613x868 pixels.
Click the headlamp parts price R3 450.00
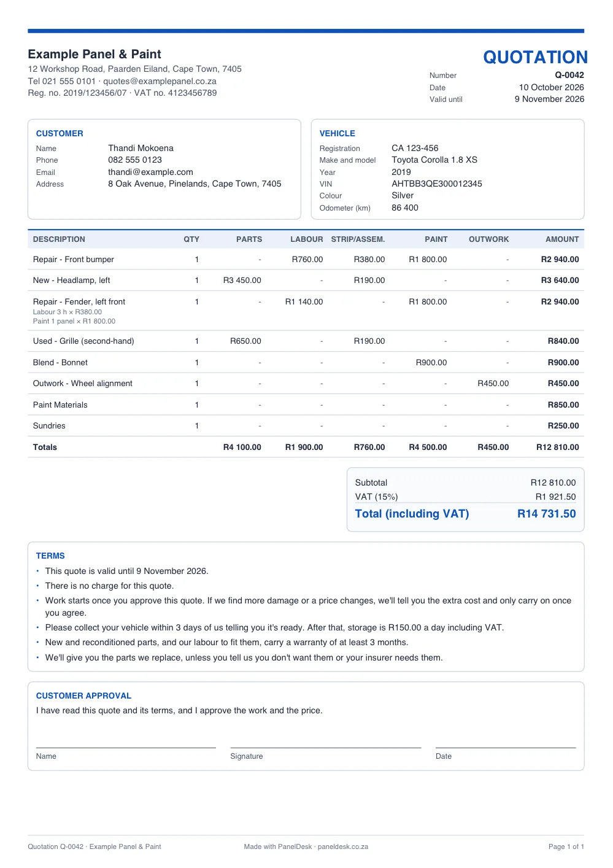pos(242,280)
